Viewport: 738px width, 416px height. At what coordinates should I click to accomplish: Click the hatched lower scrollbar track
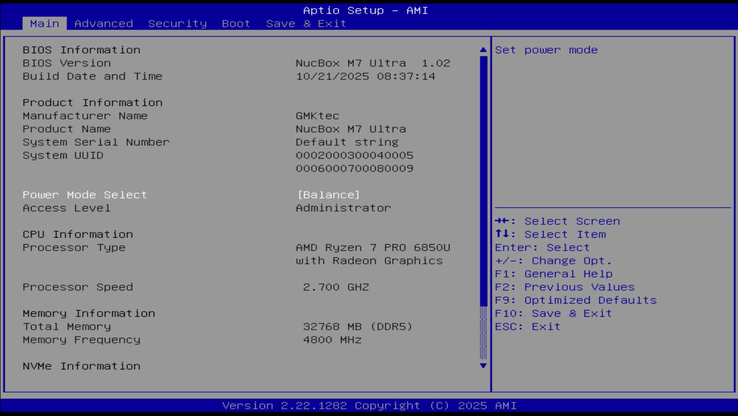[x=483, y=333]
